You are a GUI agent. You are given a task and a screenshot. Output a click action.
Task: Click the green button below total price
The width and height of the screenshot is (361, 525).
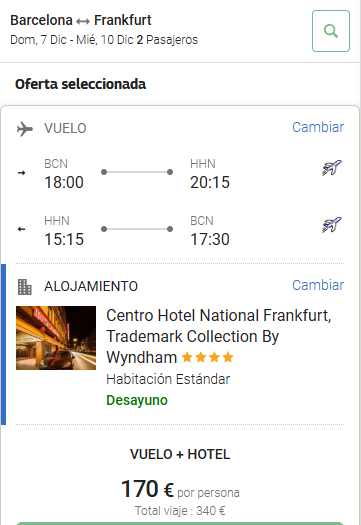pos(180,523)
